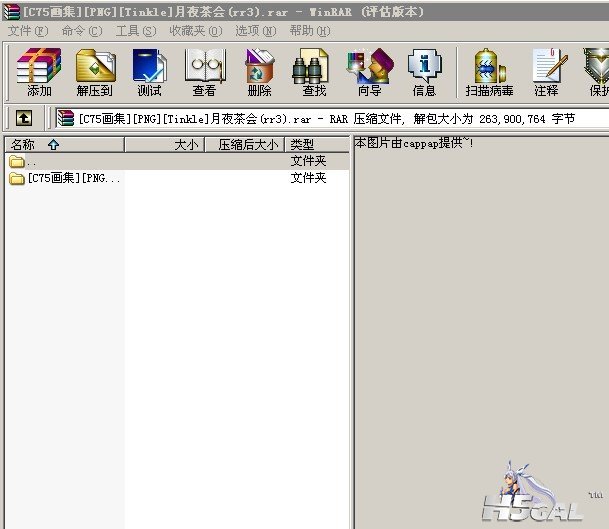The image size is (609, 529).
Task: Click the 解压到 (Extract to) icon
Action: click(95, 72)
